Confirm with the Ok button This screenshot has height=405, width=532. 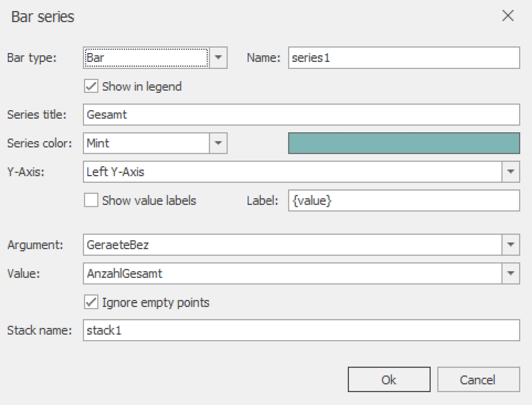tap(389, 379)
